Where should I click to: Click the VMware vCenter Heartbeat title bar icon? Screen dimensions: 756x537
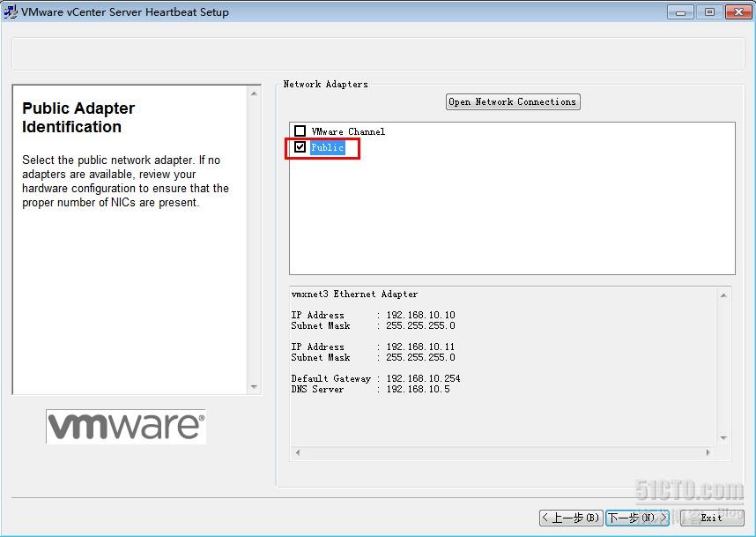(x=10, y=11)
